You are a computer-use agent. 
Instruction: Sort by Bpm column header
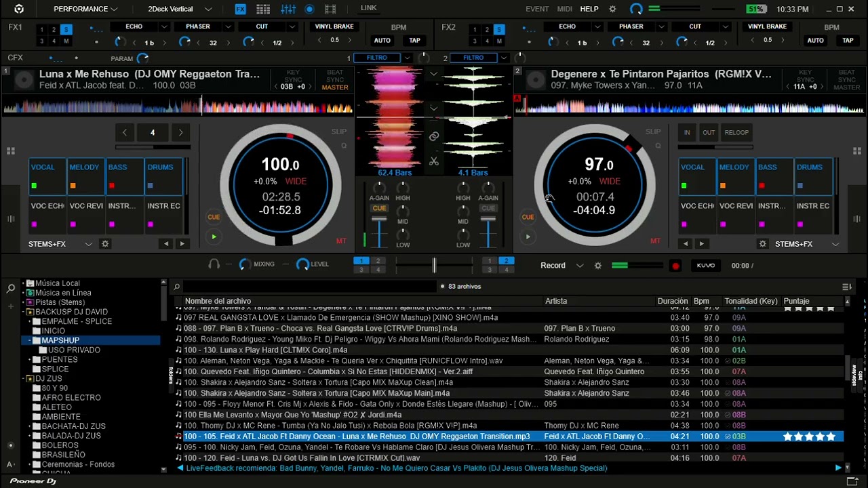point(701,301)
